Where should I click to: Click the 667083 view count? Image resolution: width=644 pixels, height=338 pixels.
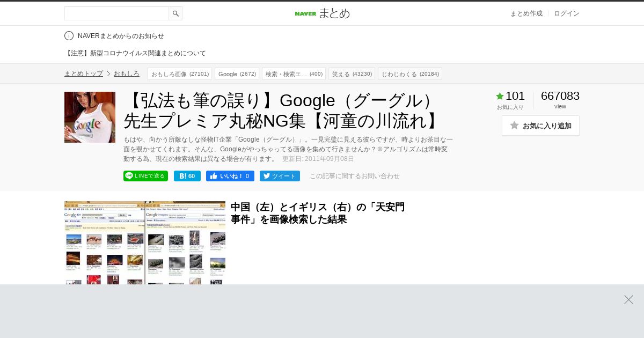[x=560, y=96]
